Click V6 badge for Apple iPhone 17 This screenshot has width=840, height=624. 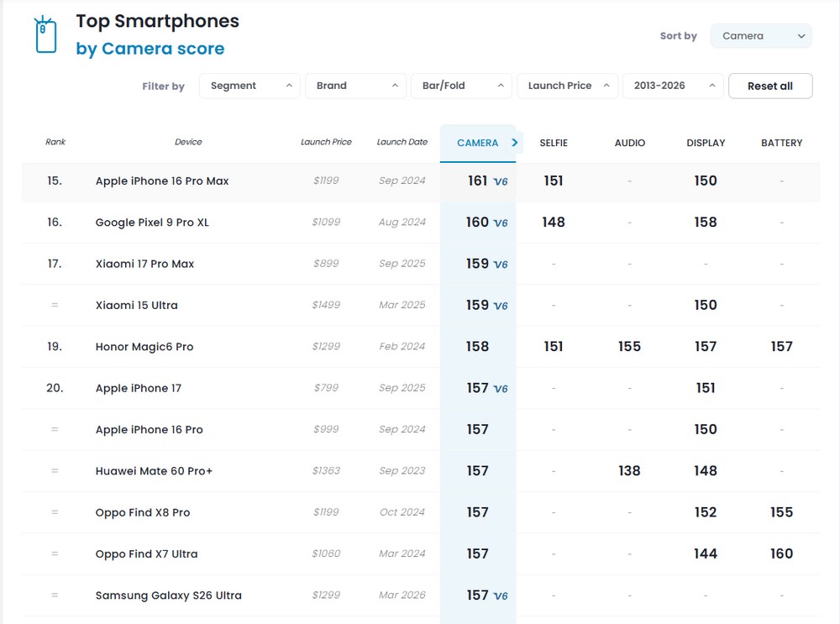tap(501, 389)
